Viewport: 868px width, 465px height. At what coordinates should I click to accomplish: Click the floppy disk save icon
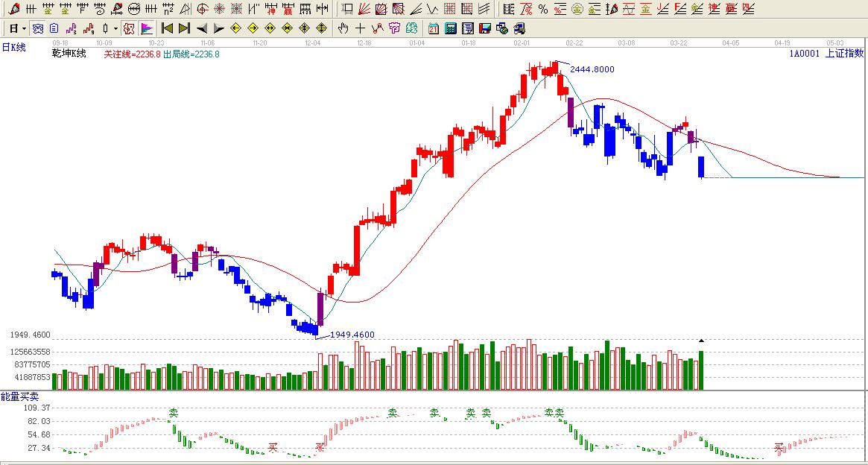(484, 28)
